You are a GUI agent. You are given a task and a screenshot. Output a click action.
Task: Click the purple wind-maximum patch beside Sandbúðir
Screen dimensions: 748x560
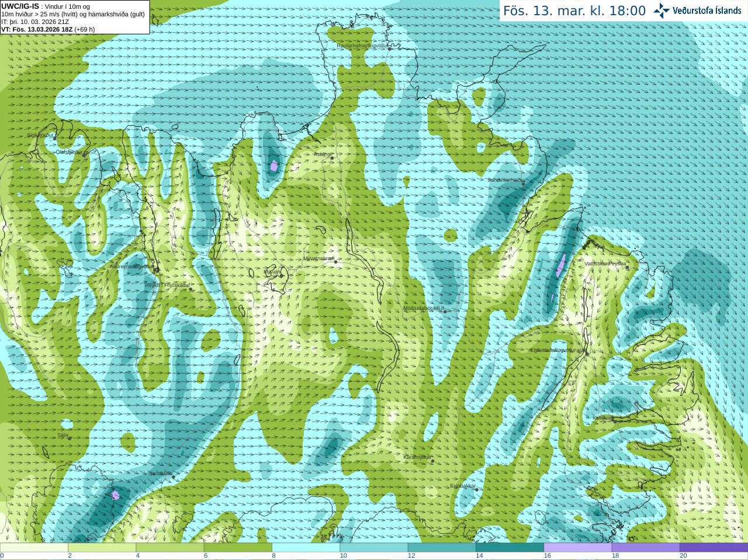point(115,496)
